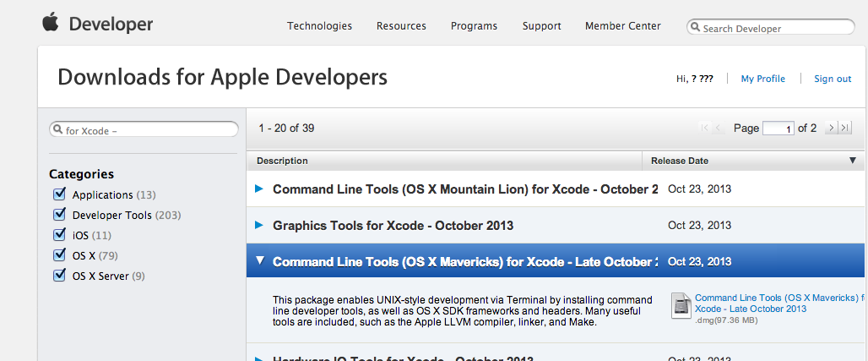Image resolution: width=868 pixels, height=361 pixels.
Task: Collapse Command Line Tools Mavericks row
Action: tap(259, 260)
